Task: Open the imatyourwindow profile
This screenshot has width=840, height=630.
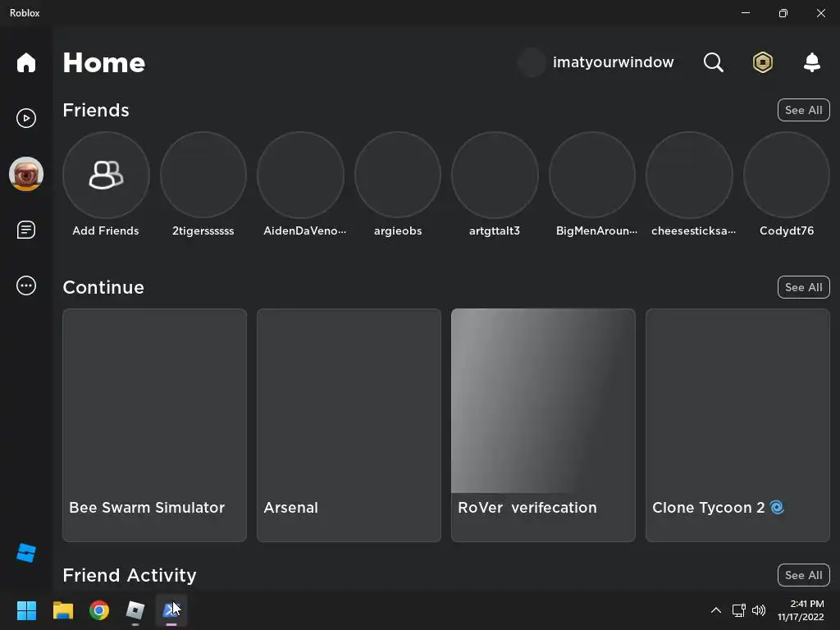Action: (596, 62)
